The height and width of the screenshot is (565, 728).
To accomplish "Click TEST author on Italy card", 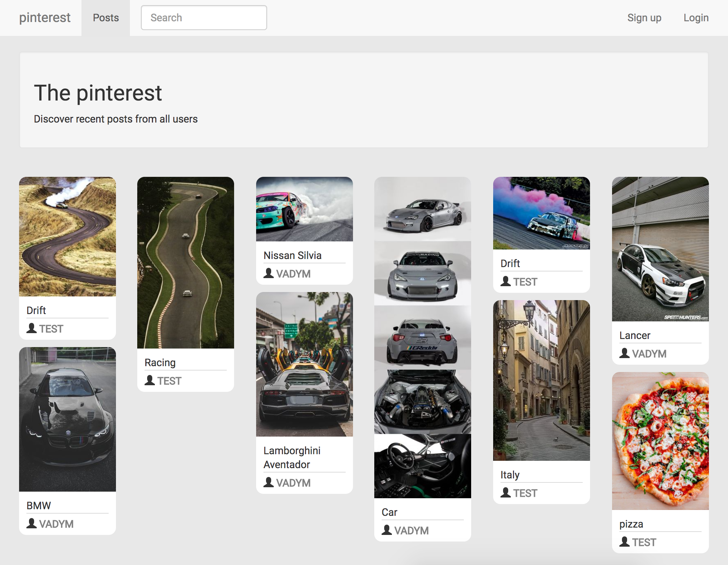I will (x=525, y=493).
